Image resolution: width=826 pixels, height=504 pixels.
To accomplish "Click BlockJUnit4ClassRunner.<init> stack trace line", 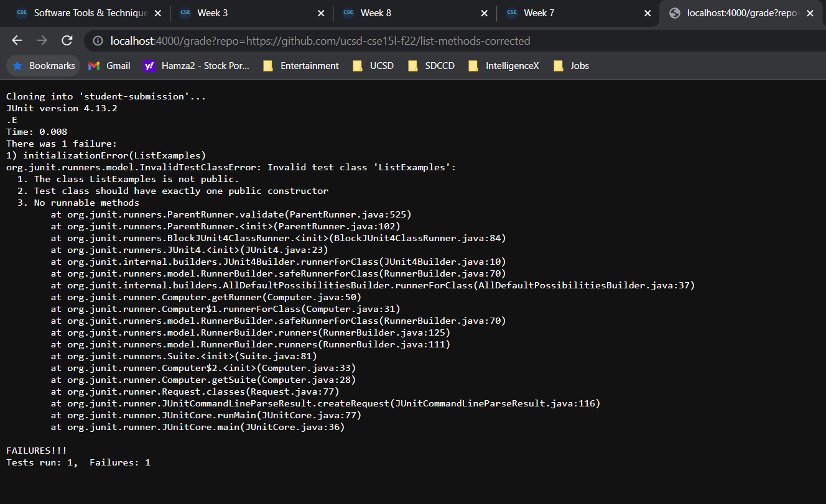I will pyautogui.click(x=279, y=238).
